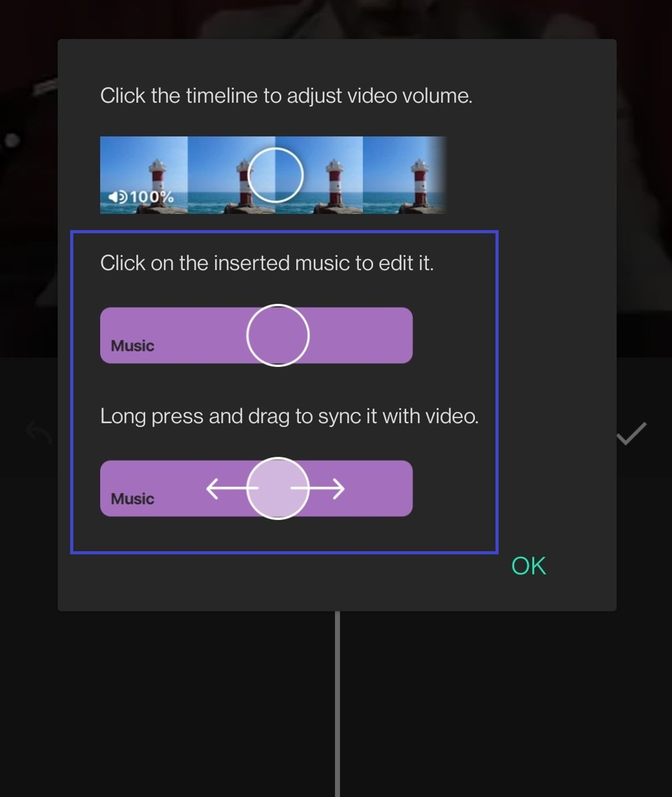Select the first lighthouse video thumbnail
672x797 pixels.
[144, 175]
